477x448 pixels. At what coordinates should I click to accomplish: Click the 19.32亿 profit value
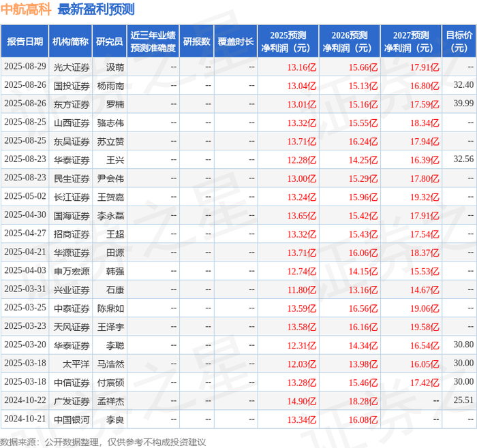425,197
